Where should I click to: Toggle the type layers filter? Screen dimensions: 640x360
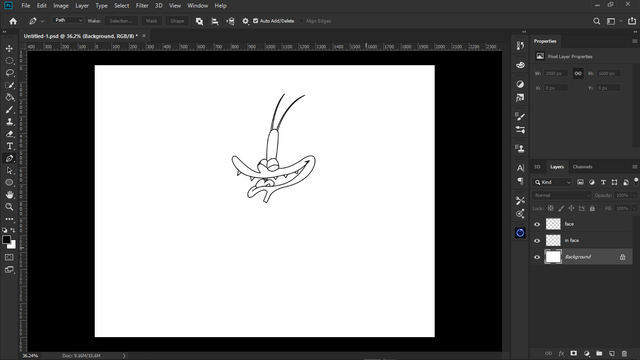click(x=603, y=182)
